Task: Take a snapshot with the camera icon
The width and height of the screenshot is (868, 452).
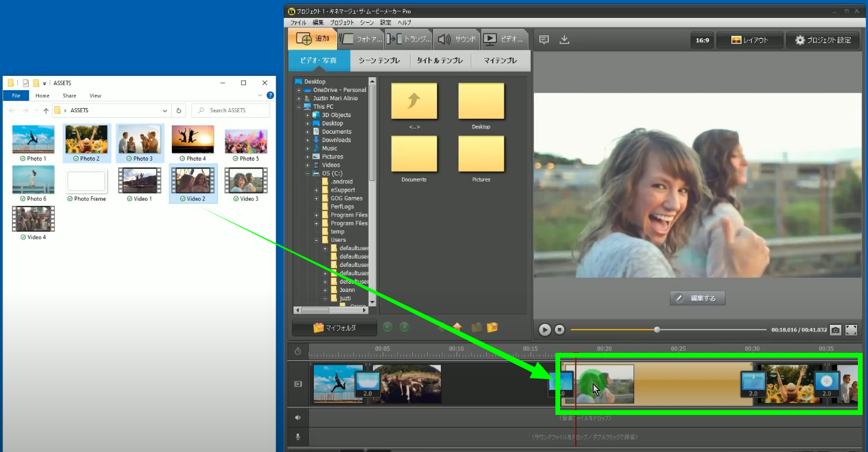Action: 836,330
